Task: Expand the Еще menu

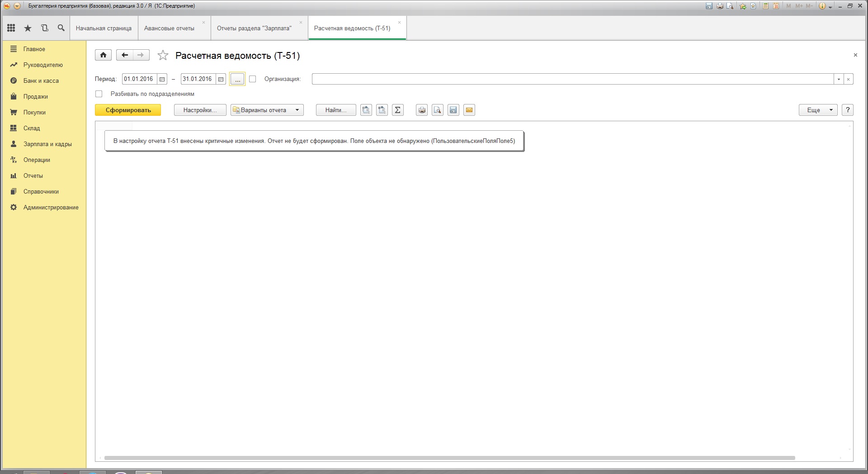Action: (818, 110)
